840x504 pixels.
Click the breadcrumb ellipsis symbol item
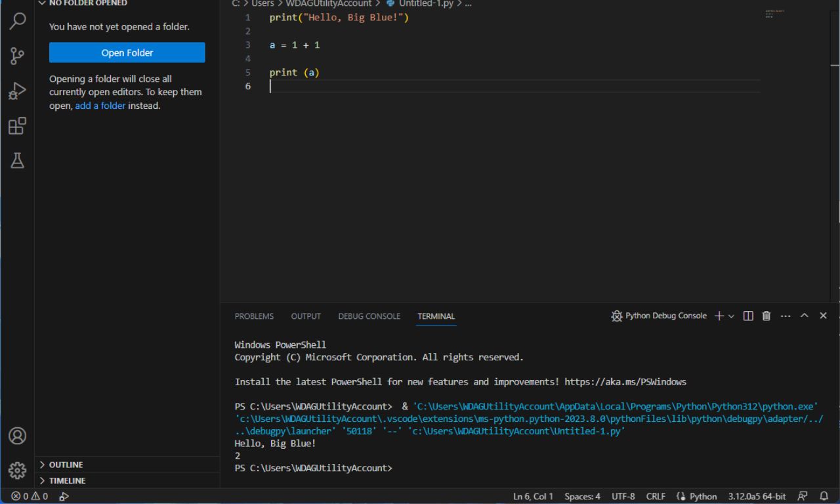point(468,3)
